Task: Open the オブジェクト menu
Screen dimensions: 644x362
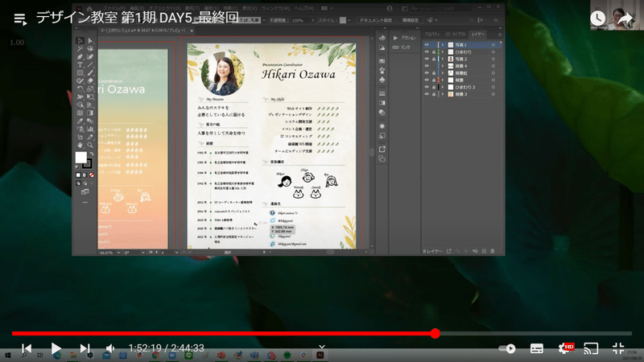Action: 164,8
